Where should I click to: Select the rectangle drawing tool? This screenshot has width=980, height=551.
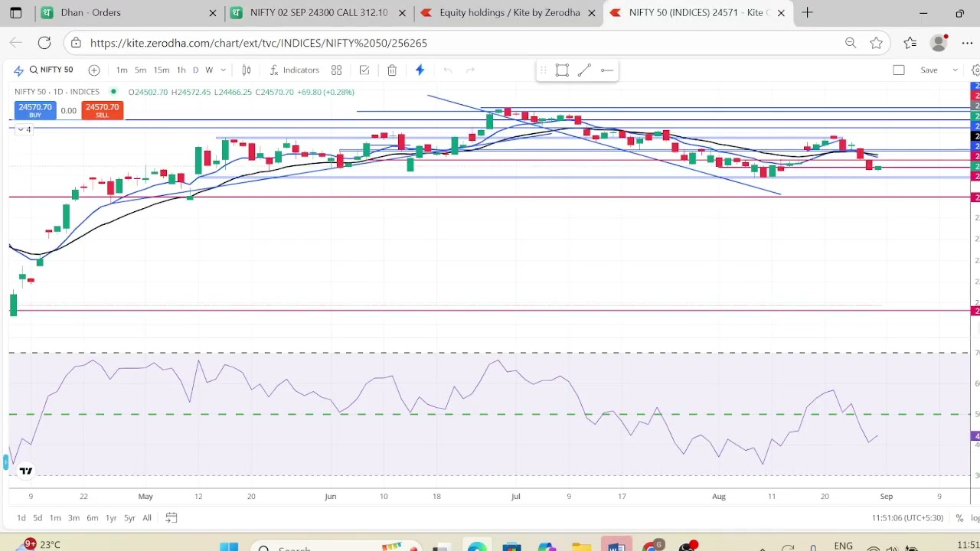(562, 70)
